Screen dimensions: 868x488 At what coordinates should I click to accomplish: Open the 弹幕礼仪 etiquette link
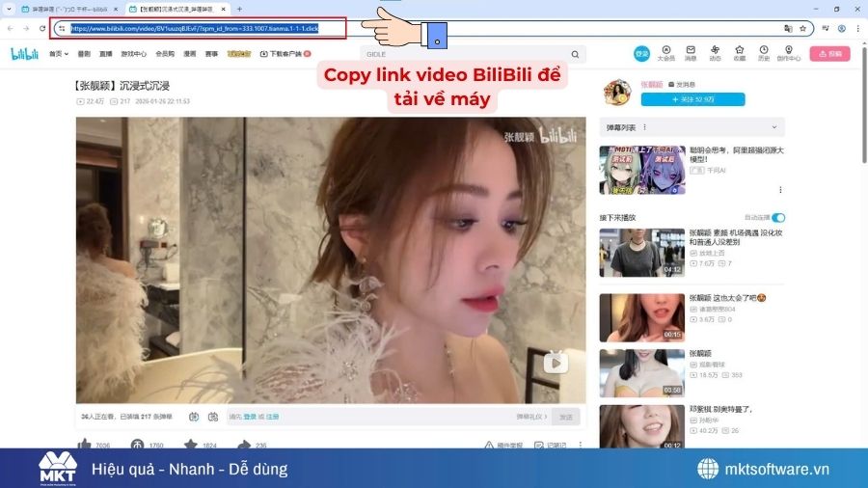click(531, 417)
